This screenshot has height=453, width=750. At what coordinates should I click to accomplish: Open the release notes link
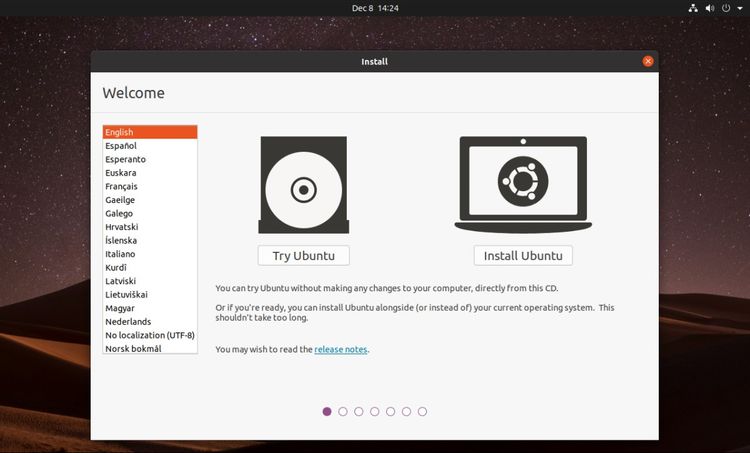coord(341,349)
